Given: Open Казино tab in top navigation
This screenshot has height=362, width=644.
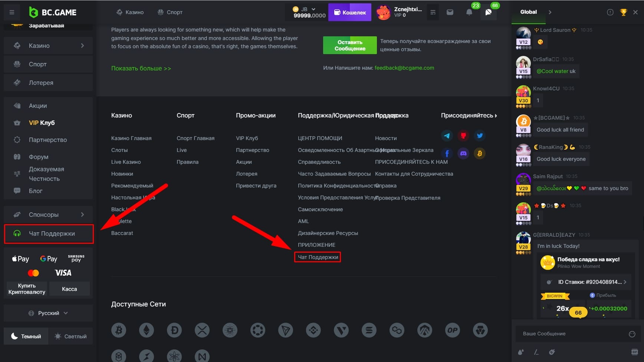Looking at the screenshot, I should click(130, 12).
